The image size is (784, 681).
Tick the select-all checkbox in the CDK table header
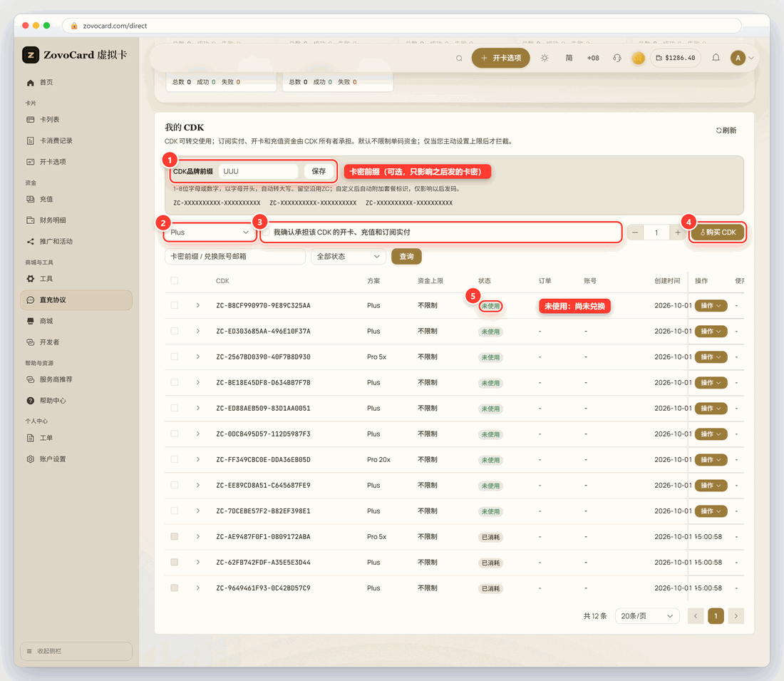[175, 281]
